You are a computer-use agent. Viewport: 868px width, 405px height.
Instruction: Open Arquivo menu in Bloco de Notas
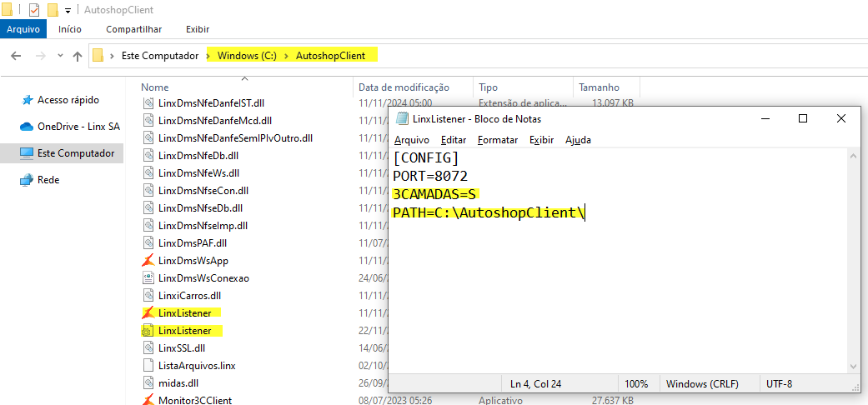[x=412, y=141]
